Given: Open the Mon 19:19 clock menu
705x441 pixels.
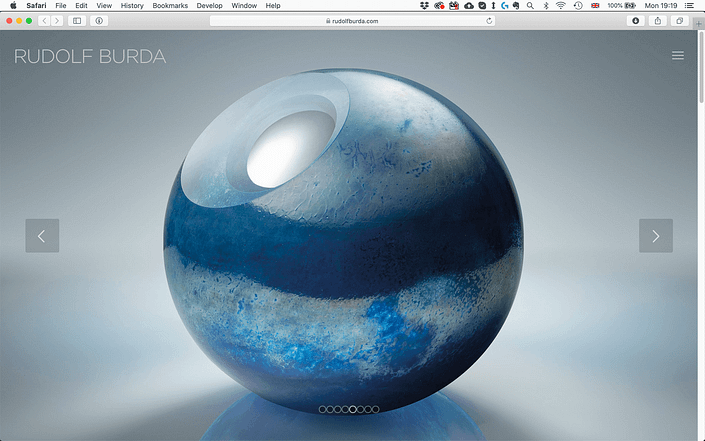Looking at the screenshot, I should tap(661, 5).
